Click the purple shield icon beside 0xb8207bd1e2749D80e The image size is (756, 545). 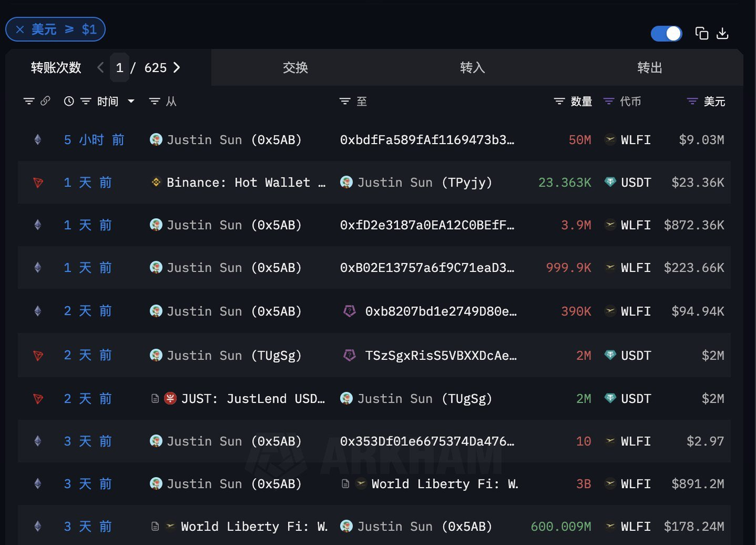pyautogui.click(x=350, y=311)
